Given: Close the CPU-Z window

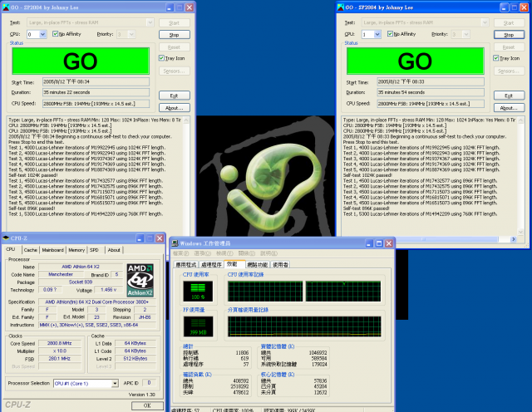Looking at the screenshot, I should [x=160, y=238].
